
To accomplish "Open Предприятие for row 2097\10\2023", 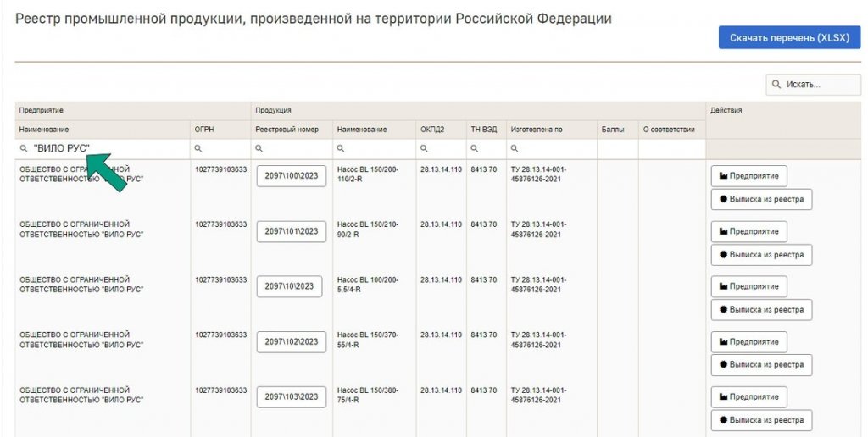I will click(749, 286).
